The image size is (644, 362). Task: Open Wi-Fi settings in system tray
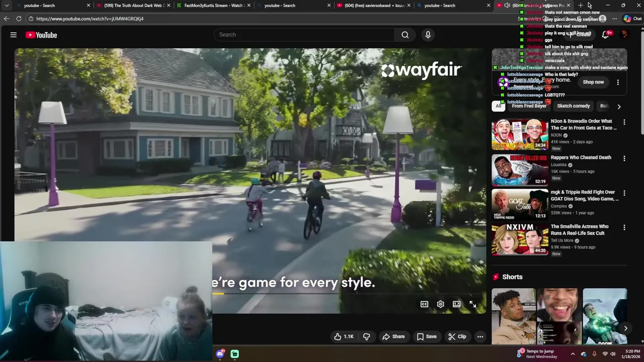[605, 354]
